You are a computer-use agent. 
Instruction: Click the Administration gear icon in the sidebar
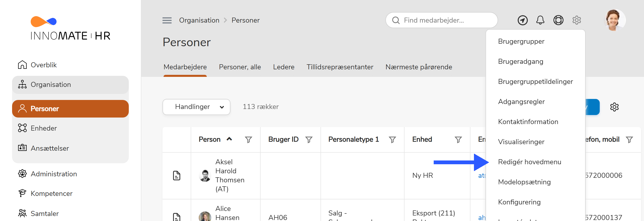tap(22, 174)
